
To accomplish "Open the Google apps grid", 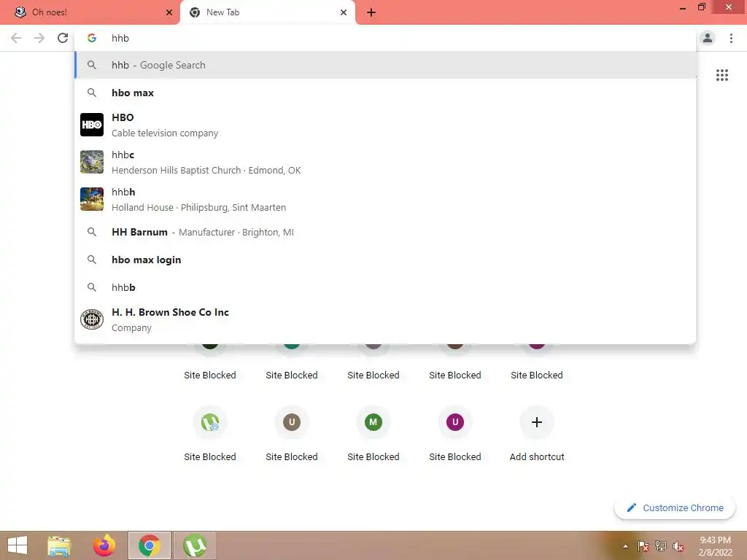I will coord(721,75).
